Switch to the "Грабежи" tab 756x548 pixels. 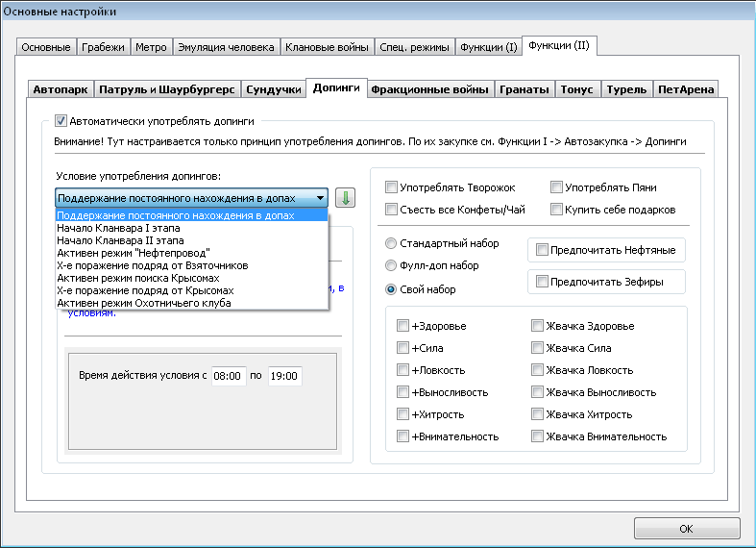coord(103,47)
